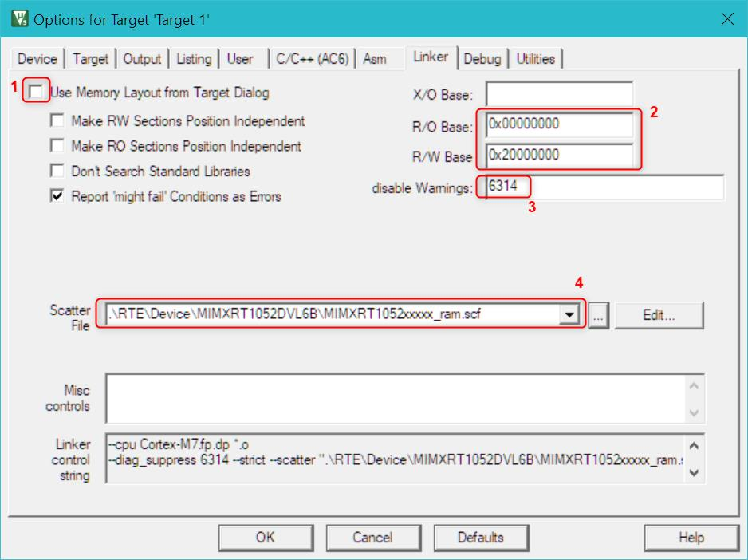Browse for scatter file with ... button
This screenshot has width=748, height=560.
coord(598,315)
